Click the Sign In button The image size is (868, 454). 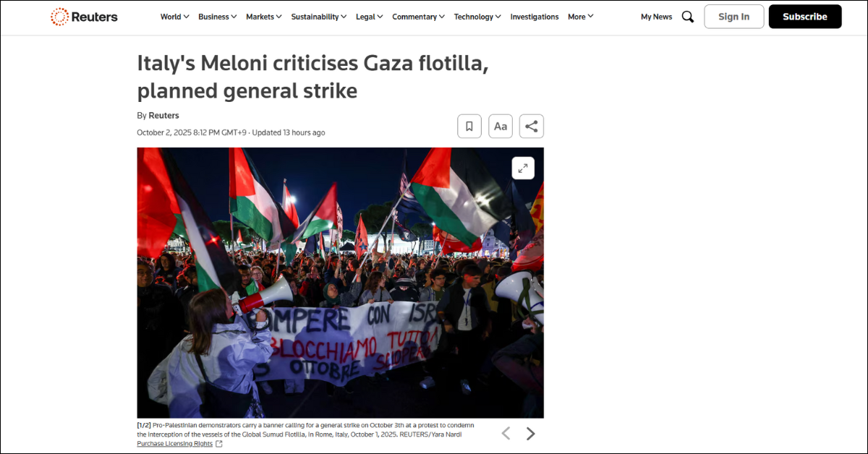[734, 17]
